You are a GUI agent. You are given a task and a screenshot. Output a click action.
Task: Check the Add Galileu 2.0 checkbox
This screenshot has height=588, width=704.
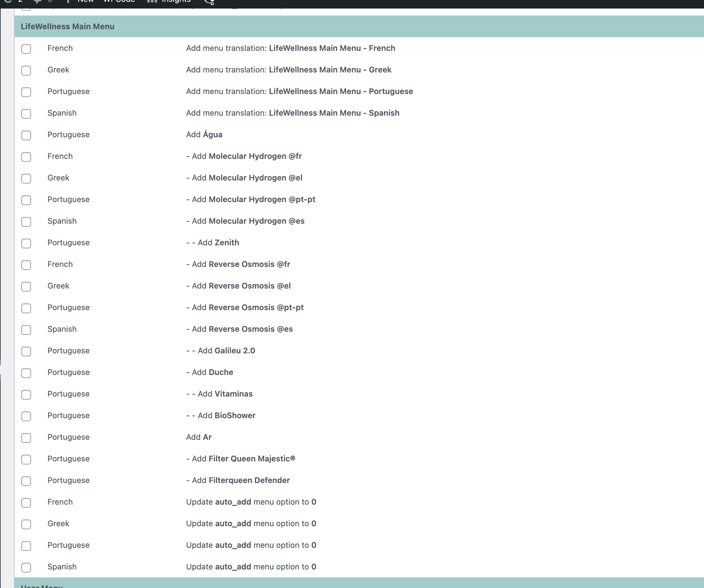click(26, 351)
